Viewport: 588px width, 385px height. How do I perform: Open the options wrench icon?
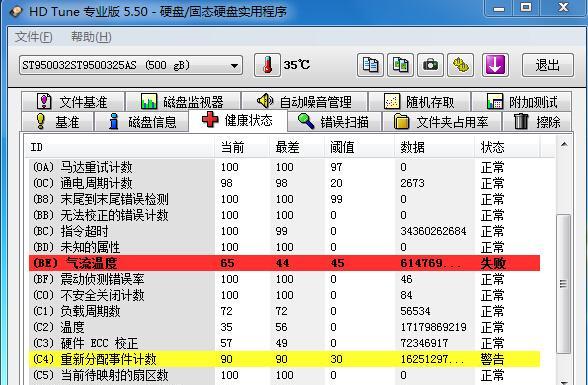[x=460, y=65]
